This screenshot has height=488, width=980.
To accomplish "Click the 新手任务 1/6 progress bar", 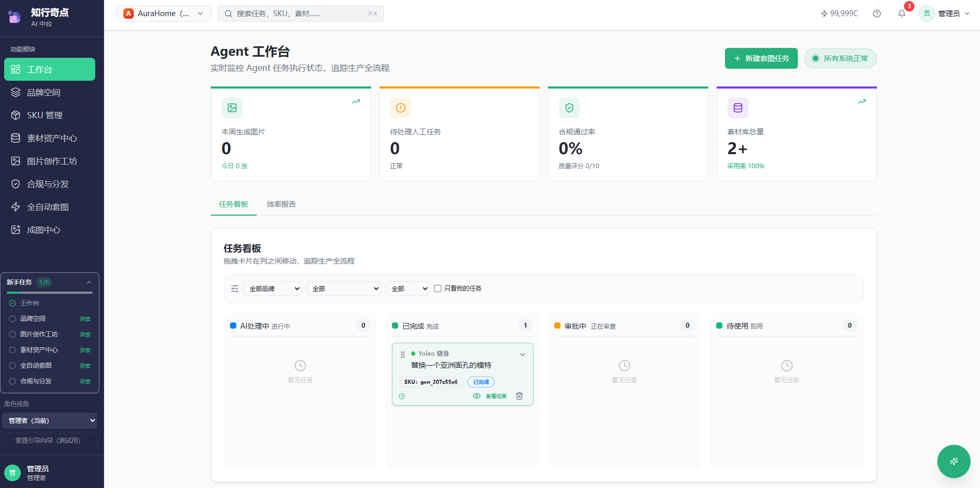I will click(49, 292).
